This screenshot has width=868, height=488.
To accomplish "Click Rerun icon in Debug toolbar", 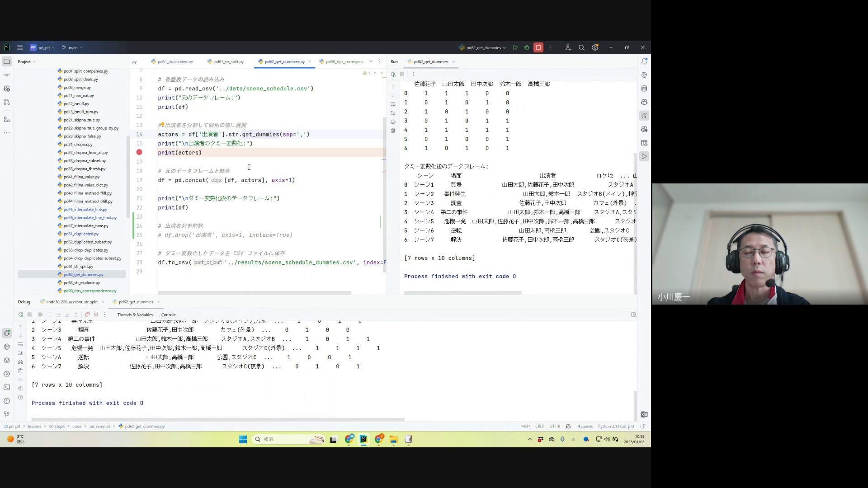I will coord(21,315).
